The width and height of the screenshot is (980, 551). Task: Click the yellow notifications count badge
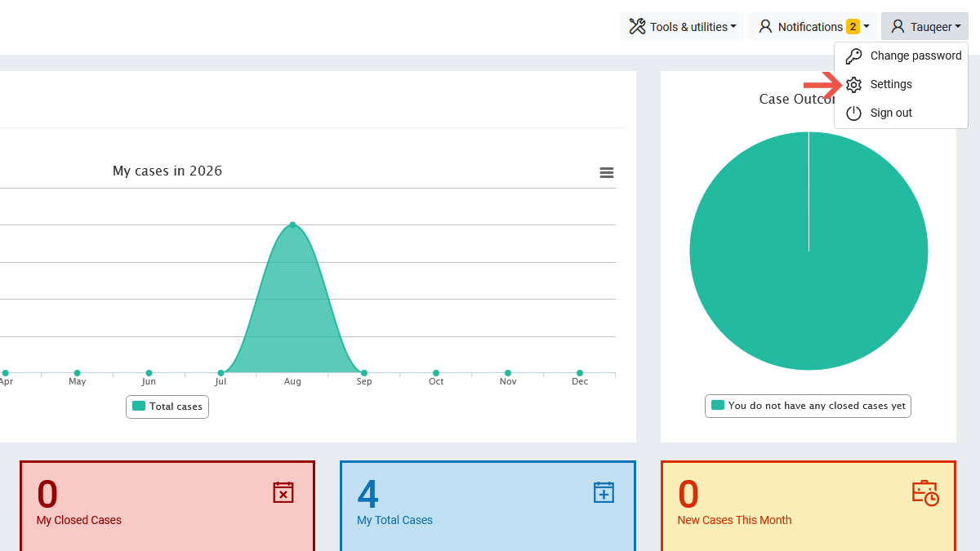(853, 27)
